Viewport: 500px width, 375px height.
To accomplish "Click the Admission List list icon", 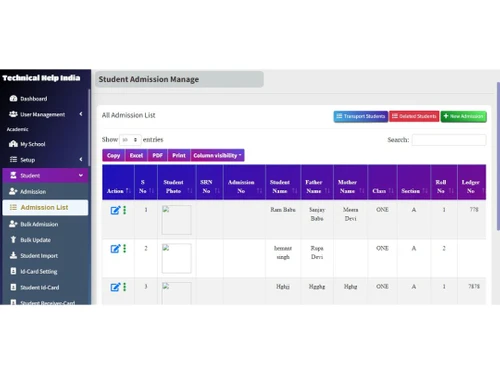I will coord(13,207).
